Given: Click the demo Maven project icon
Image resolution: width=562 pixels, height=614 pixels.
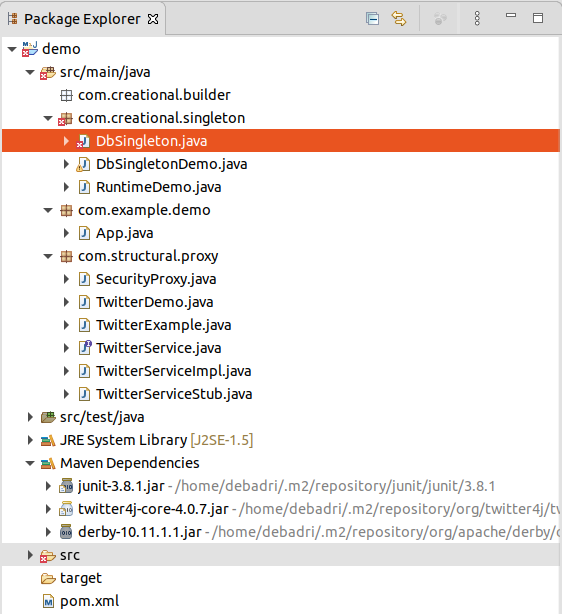Looking at the screenshot, I should 30,49.
